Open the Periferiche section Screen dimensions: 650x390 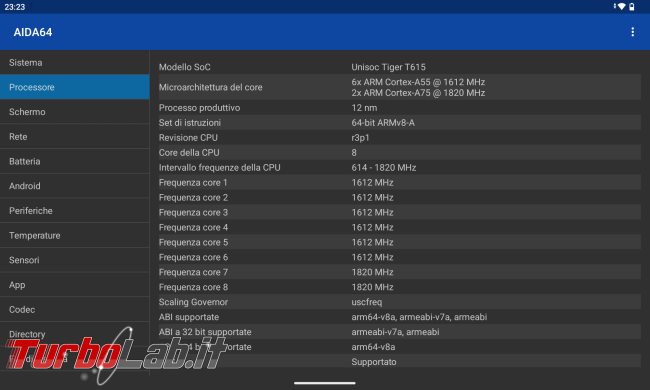pyautogui.click(x=75, y=211)
